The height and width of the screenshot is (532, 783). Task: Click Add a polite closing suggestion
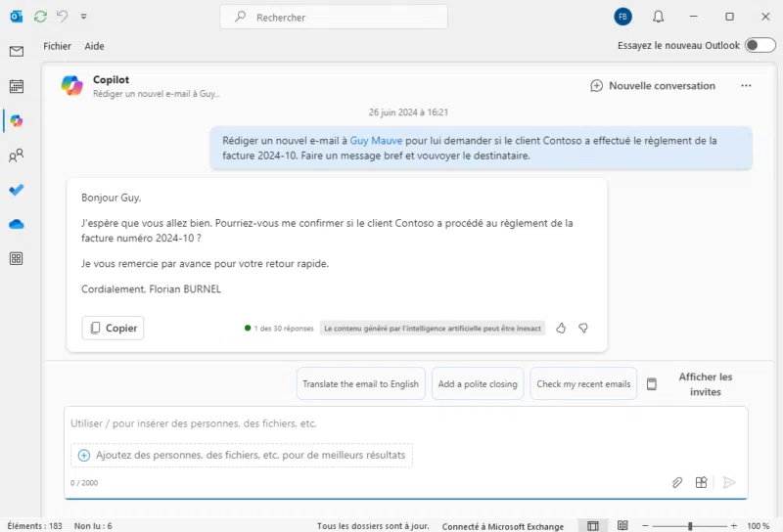click(x=478, y=383)
